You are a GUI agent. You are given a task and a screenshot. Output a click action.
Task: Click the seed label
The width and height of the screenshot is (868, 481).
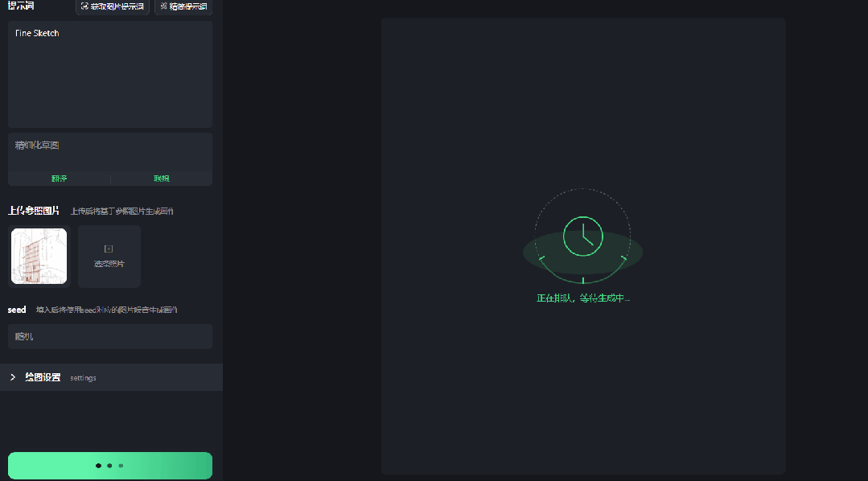(17, 310)
